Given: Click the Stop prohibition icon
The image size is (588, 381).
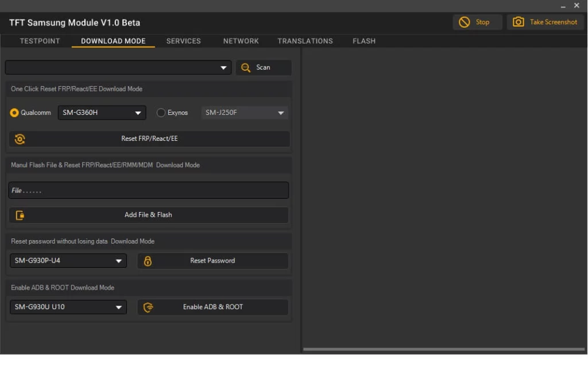Looking at the screenshot, I should click(464, 22).
